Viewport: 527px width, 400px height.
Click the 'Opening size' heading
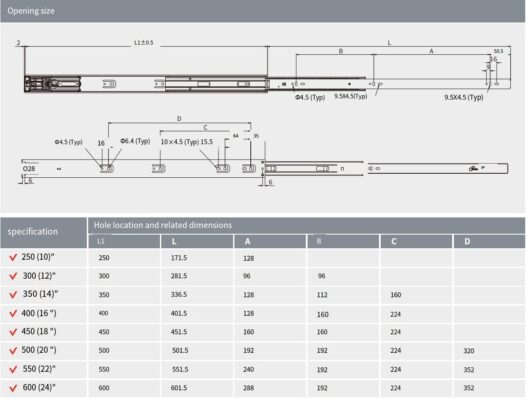(31, 11)
